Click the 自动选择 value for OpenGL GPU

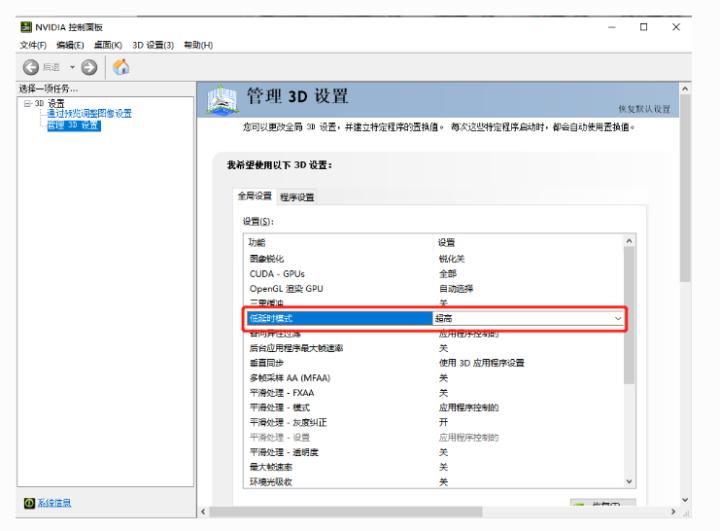(x=456, y=288)
